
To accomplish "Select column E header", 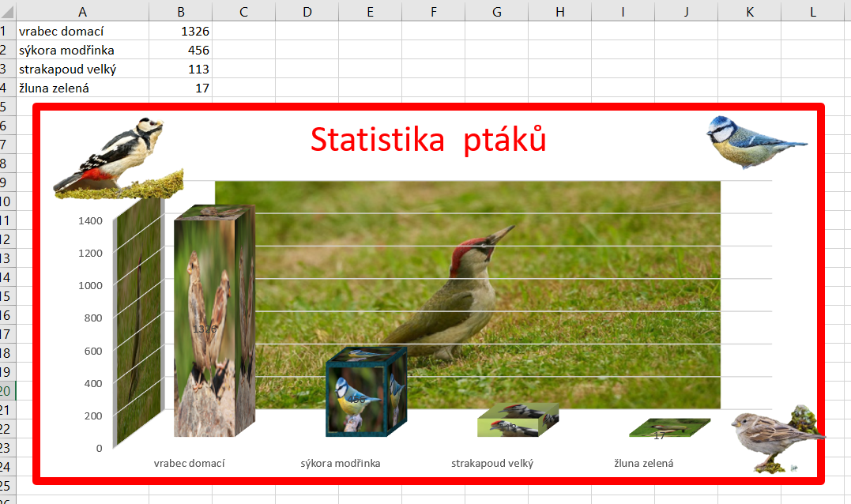I will pyautogui.click(x=370, y=11).
